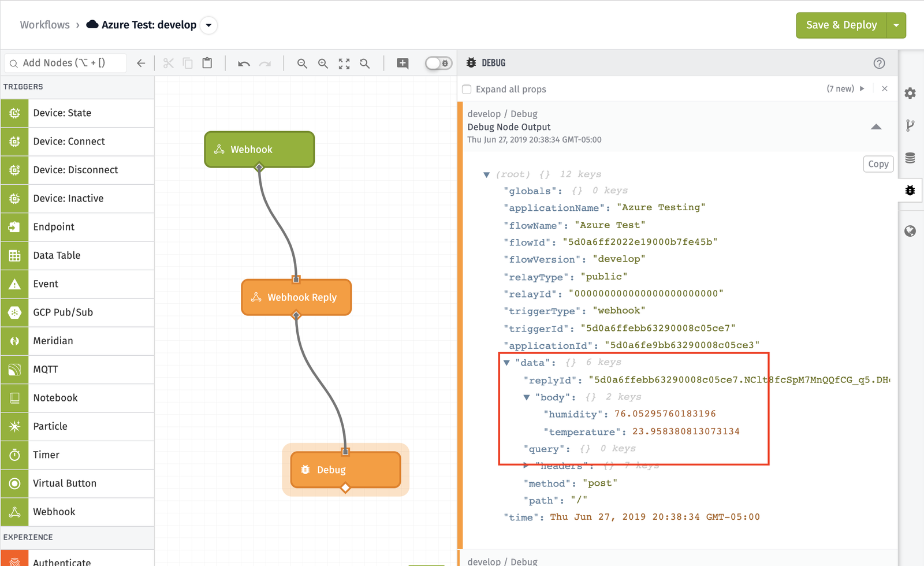The image size is (924, 566).
Task: Toggle the debug switch in the toolbar
Action: click(x=438, y=63)
